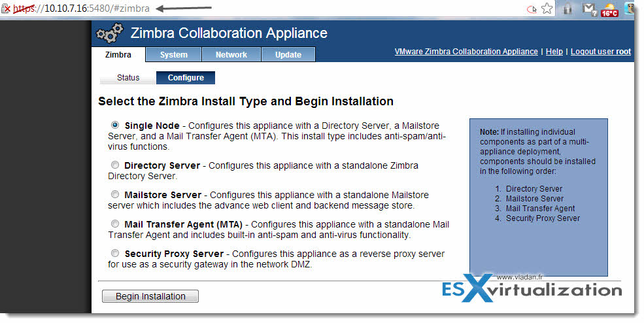The image size is (644, 323).
Task: Select the Configure sub-tab
Action: 186,78
